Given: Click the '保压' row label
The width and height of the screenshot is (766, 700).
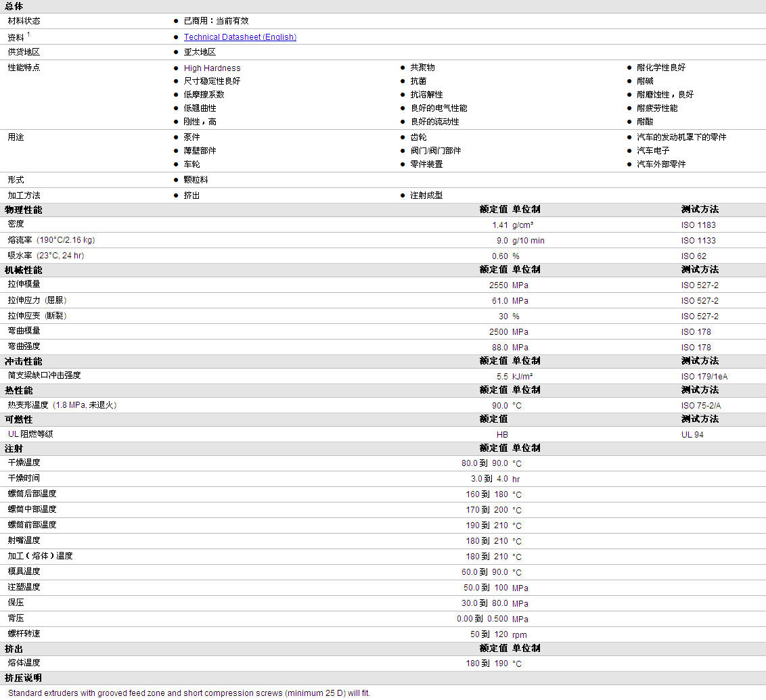Looking at the screenshot, I should point(16,603).
